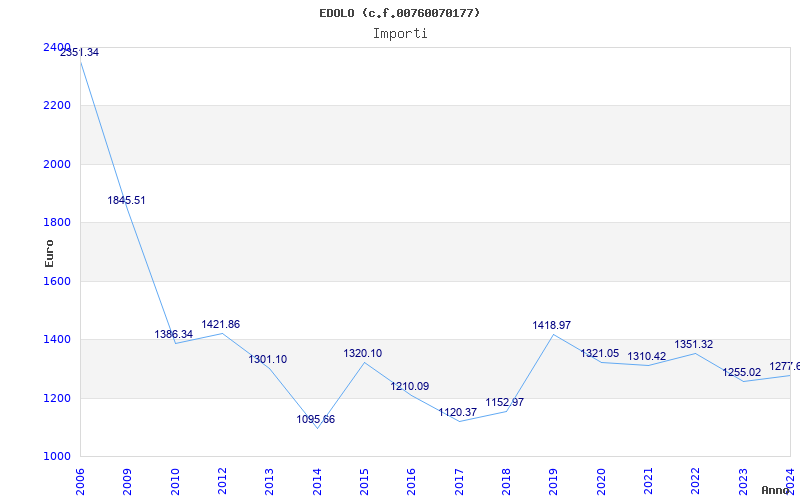Image resolution: width=800 pixels, height=500 pixels.
Task: Click the 2019 x-axis year tick
Action: [554, 482]
